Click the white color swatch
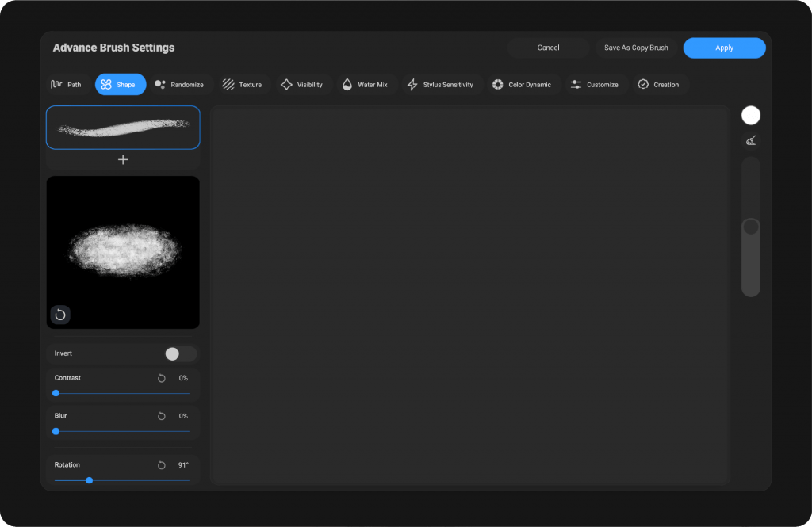The image size is (812, 527). (751, 116)
